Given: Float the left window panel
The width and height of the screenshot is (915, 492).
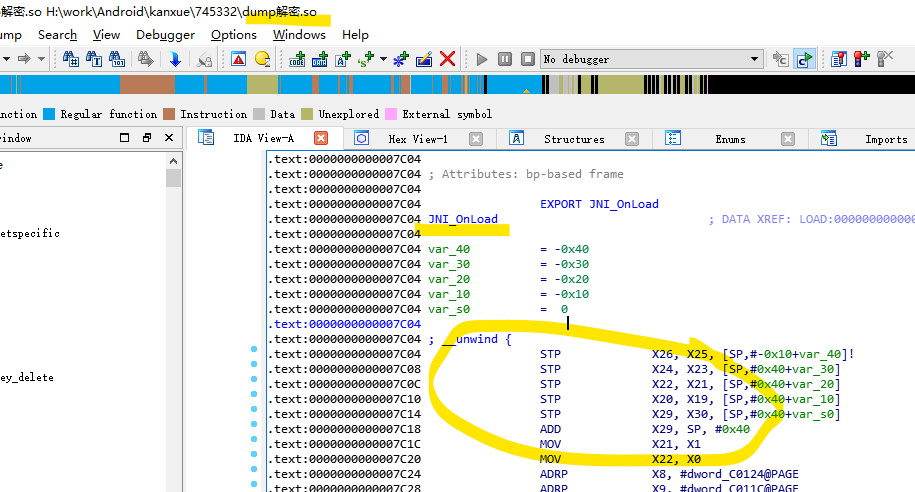Looking at the screenshot, I should click(146, 138).
